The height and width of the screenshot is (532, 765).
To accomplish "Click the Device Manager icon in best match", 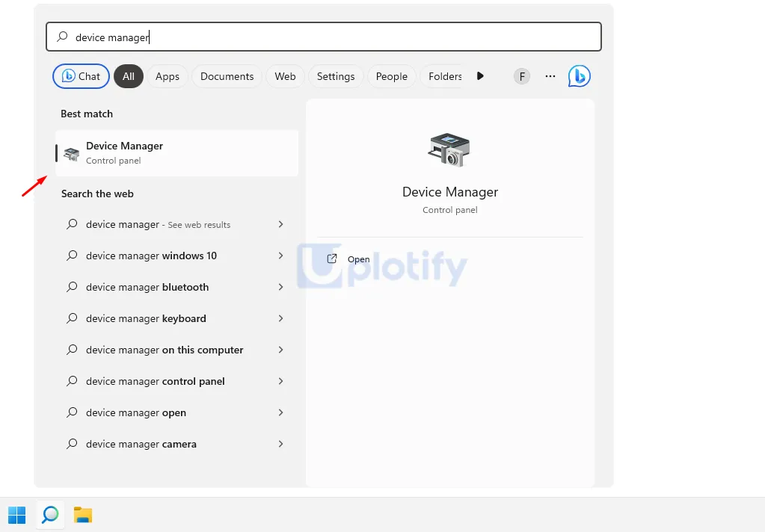I will [71, 154].
